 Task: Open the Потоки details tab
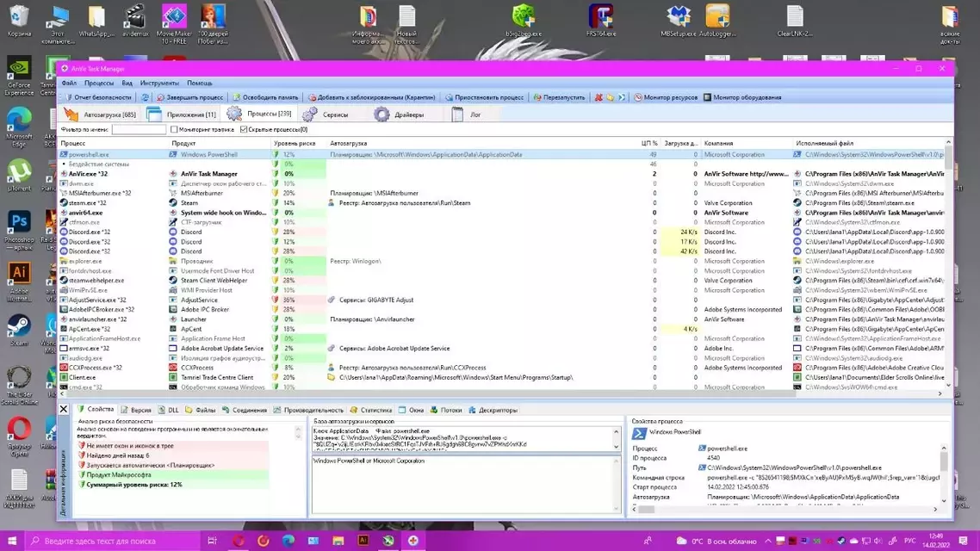click(x=445, y=411)
